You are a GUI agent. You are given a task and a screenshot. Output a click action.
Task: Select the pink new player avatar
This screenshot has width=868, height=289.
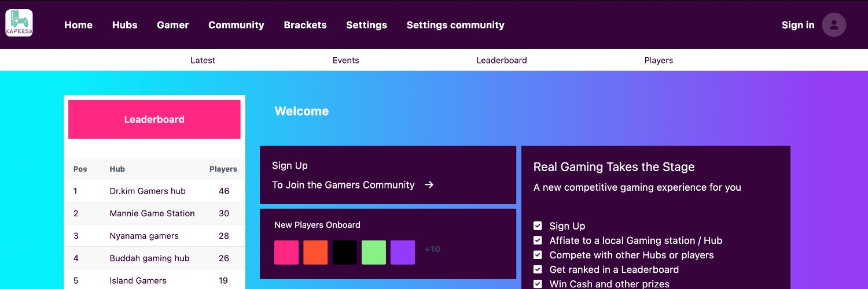(x=286, y=253)
